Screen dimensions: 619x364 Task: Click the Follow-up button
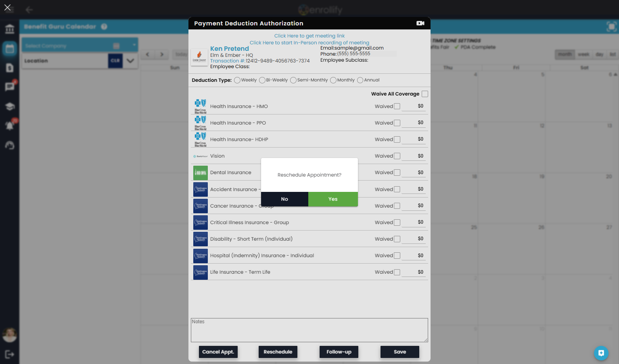coord(339,352)
